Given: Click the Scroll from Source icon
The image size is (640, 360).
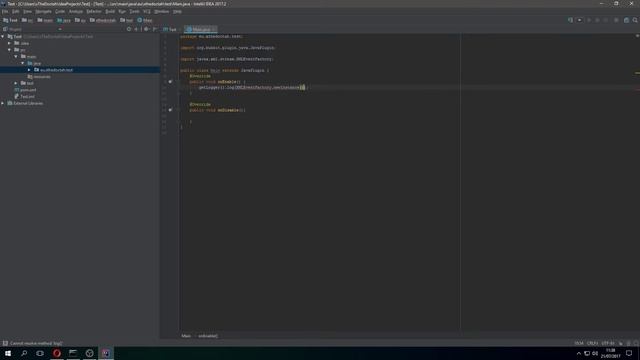Looking at the screenshot, I should click(129, 29).
